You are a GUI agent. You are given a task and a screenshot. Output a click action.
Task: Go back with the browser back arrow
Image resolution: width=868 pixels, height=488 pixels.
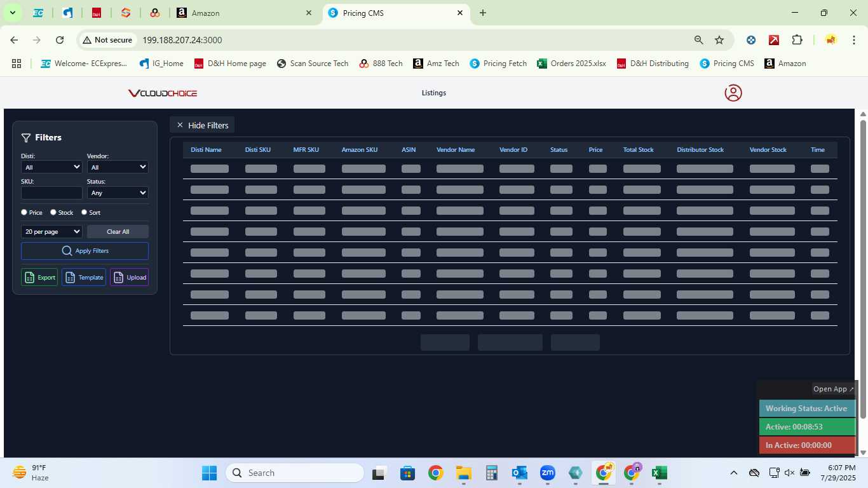click(x=14, y=40)
